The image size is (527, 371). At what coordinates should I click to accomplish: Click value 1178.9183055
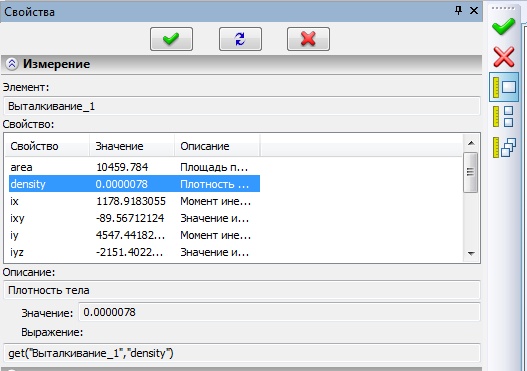click(x=131, y=201)
